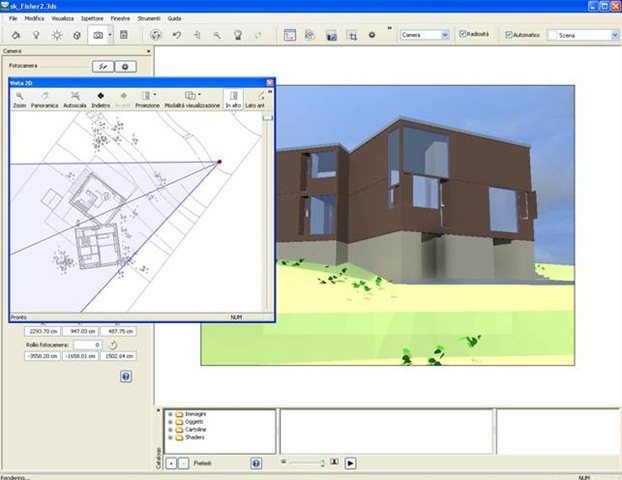Click the Zoom tool in Vista 2D

[x=19, y=98]
